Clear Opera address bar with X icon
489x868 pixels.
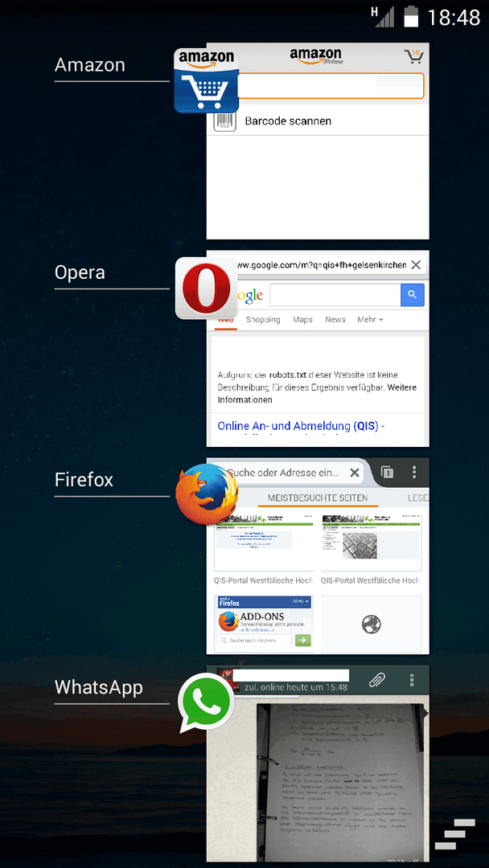pyautogui.click(x=416, y=265)
